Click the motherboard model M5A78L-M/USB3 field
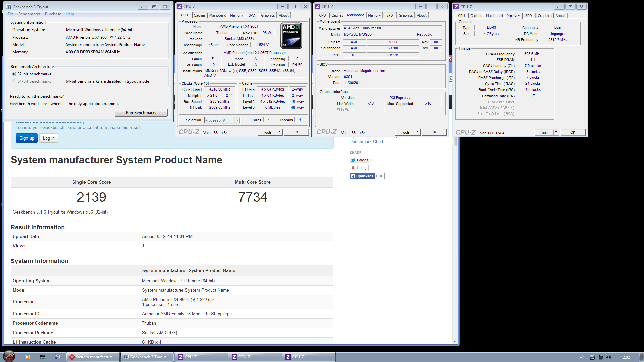 click(x=374, y=34)
